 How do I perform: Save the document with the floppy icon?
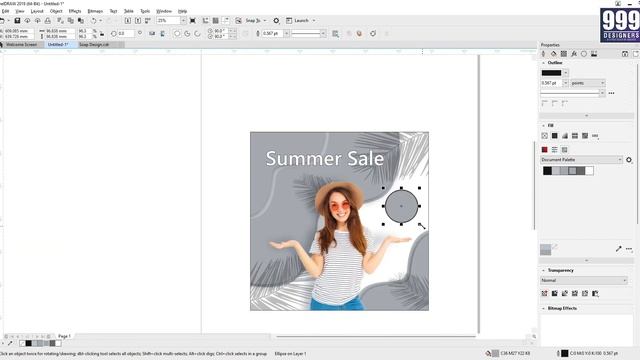pyautogui.click(x=17, y=20)
